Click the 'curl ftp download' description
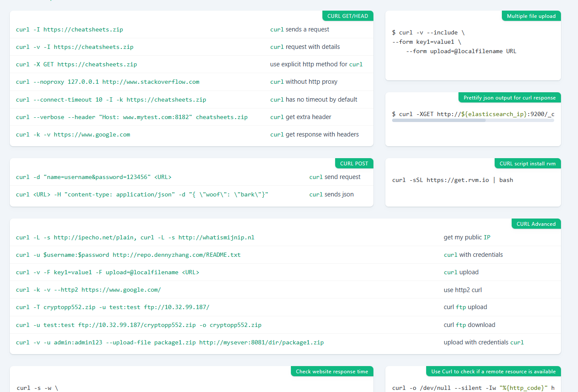This screenshot has height=392, width=578. pos(469,325)
